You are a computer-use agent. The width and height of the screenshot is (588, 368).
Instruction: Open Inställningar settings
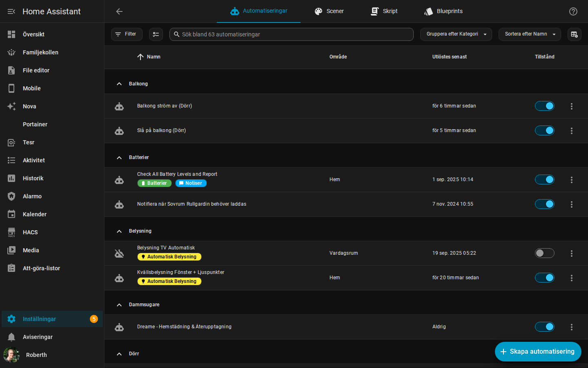pyautogui.click(x=52, y=319)
